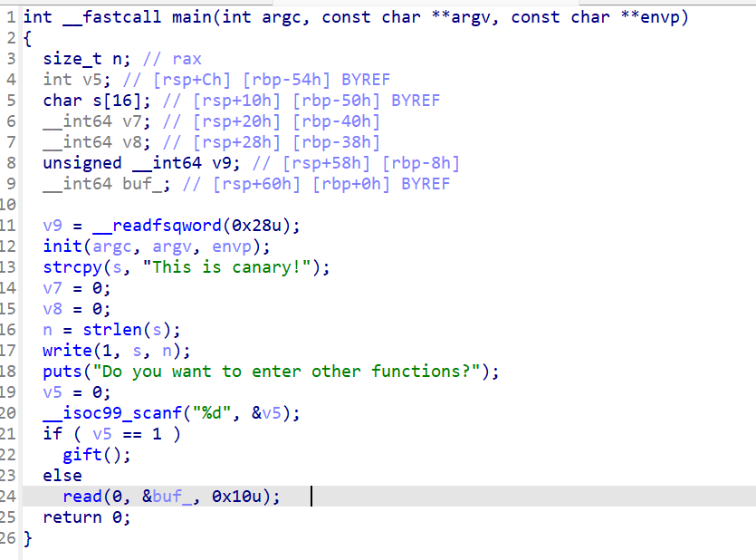The width and height of the screenshot is (756, 560).
Task: Click the v7 = 0 assignment
Action: pos(77,288)
